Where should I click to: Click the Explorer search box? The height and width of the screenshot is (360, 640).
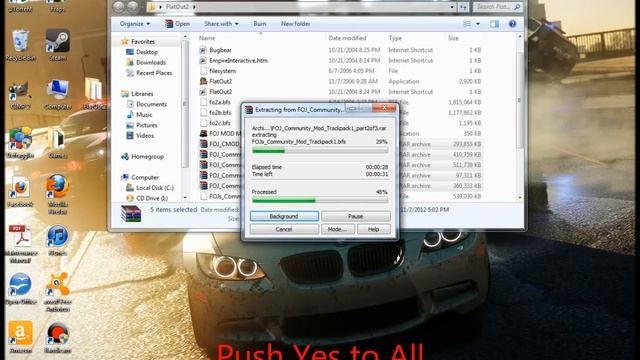pyautogui.click(x=497, y=7)
